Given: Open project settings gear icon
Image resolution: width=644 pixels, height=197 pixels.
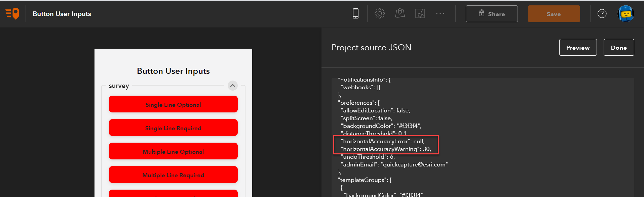Looking at the screenshot, I should pos(380,14).
